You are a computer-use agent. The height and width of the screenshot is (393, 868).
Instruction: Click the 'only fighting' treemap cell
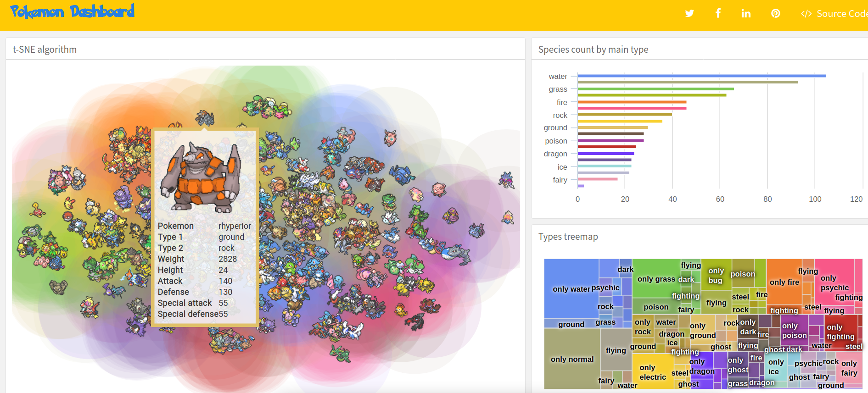click(840, 332)
